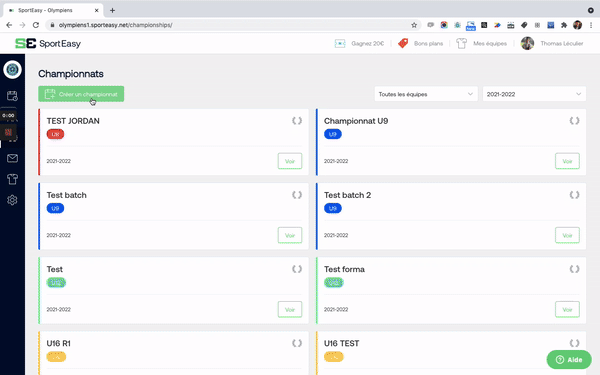The height and width of the screenshot is (375, 600).
Task: Click Voir on Test batch 2 card
Action: pyautogui.click(x=567, y=235)
